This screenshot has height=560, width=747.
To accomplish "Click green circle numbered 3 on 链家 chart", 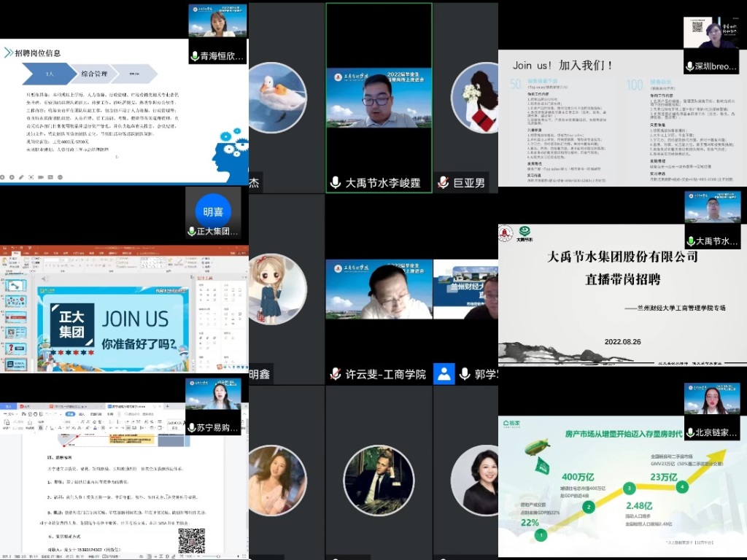I will [x=630, y=488].
